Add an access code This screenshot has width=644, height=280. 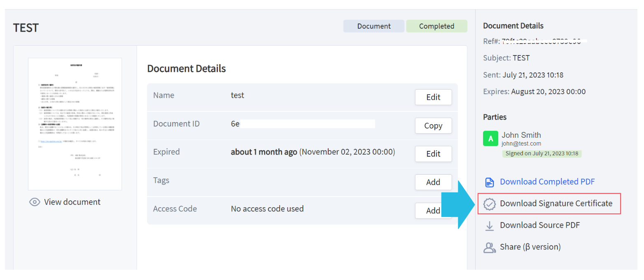coord(433,210)
